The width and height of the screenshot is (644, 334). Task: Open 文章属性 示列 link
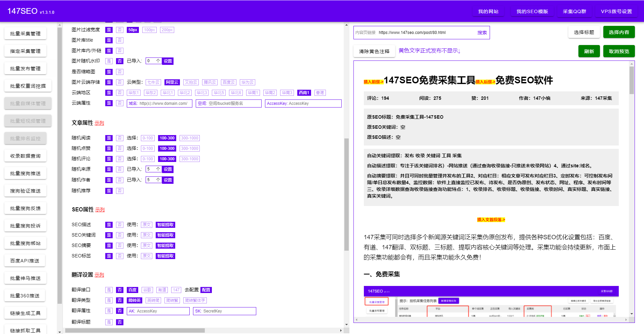pos(99,123)
